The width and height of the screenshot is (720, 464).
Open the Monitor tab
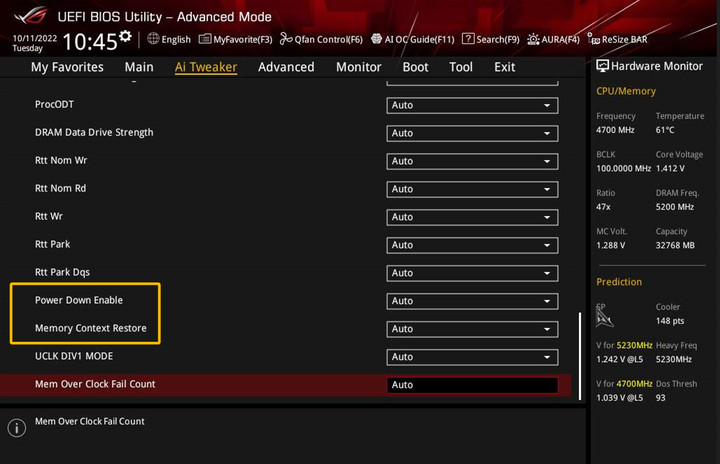(359, 67)
